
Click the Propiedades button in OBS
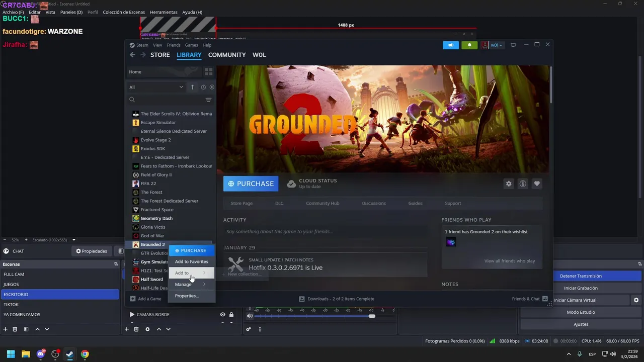92,251
